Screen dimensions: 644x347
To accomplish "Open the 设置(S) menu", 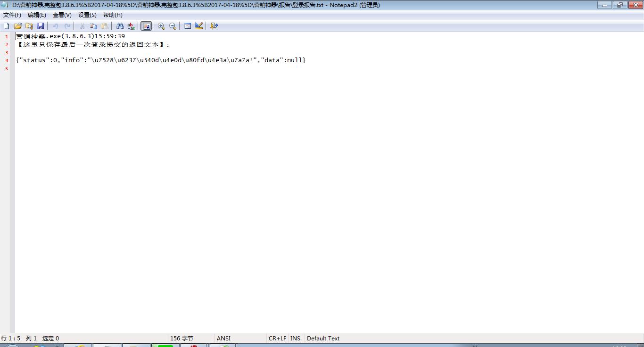I will [87, 15].
